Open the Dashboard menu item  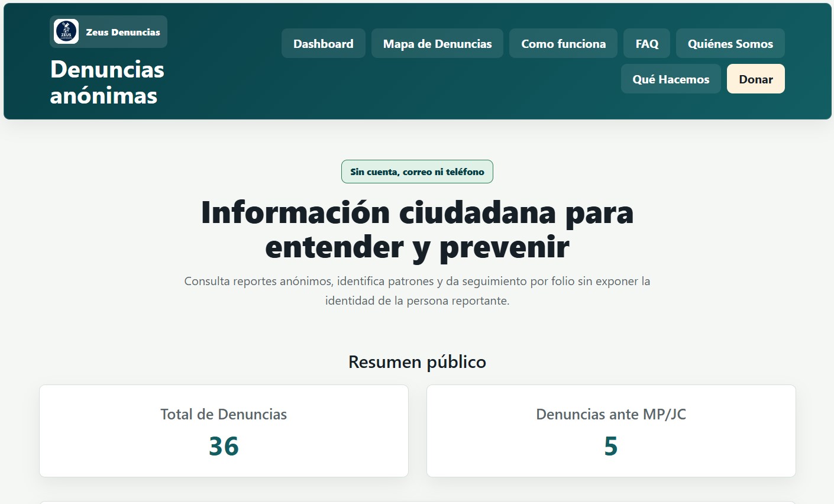324,44
